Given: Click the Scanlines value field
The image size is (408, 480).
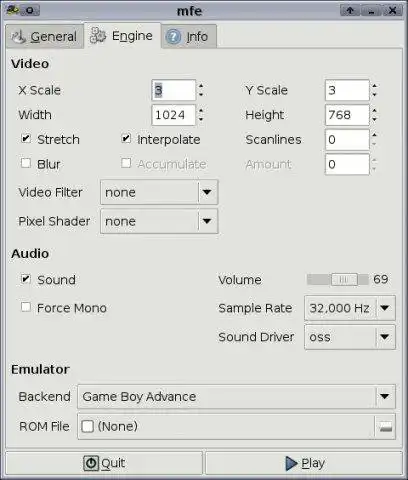Looking at the screenshot, I should point(347,140).
